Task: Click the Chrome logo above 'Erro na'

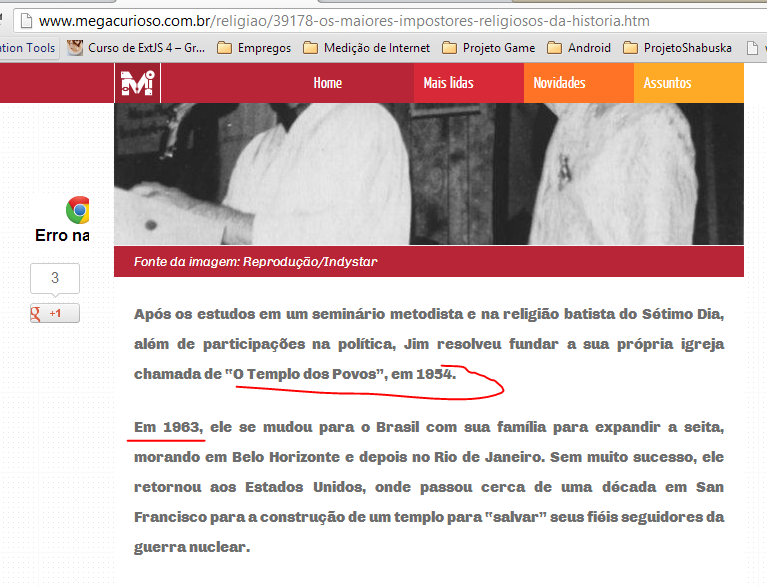Action: (78, 209)
